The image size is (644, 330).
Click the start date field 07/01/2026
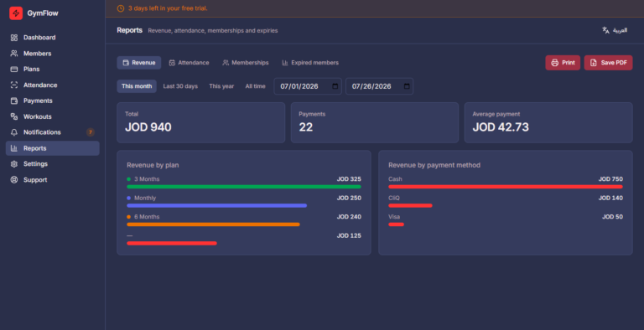[x=308, y=86]
